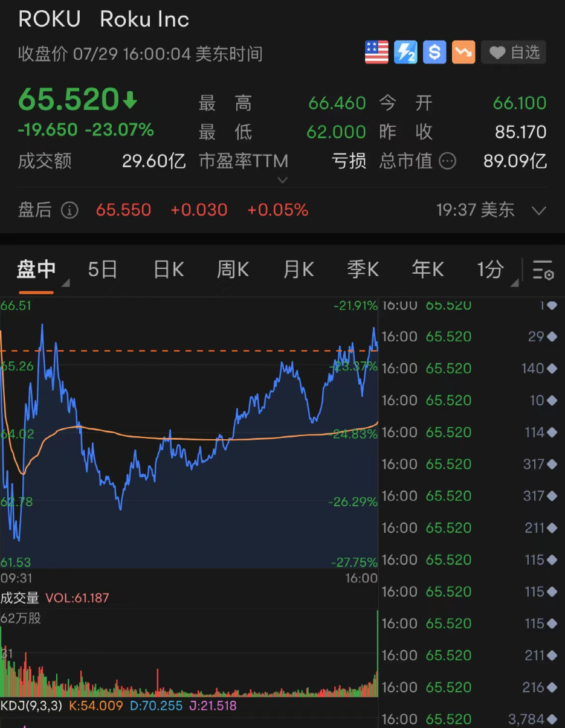Select the orange trend-line chart icon
565x728 pixels.
coord(463,52)
